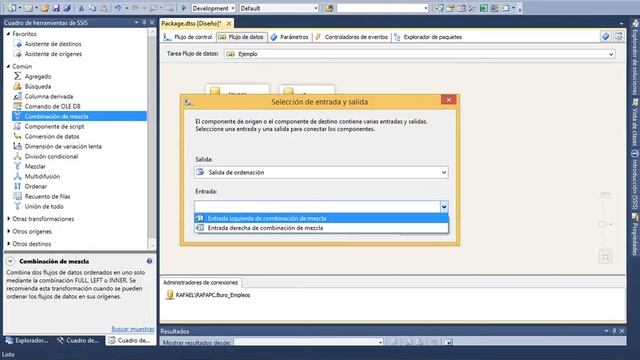Click the Find in Files icon
The image size is (640, 360).
pos(329,8)
